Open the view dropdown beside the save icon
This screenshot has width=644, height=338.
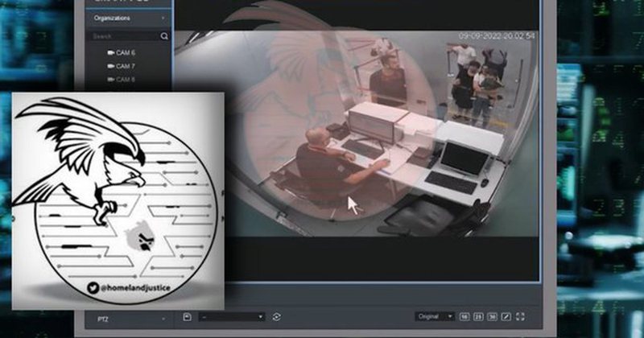point(232,317)
